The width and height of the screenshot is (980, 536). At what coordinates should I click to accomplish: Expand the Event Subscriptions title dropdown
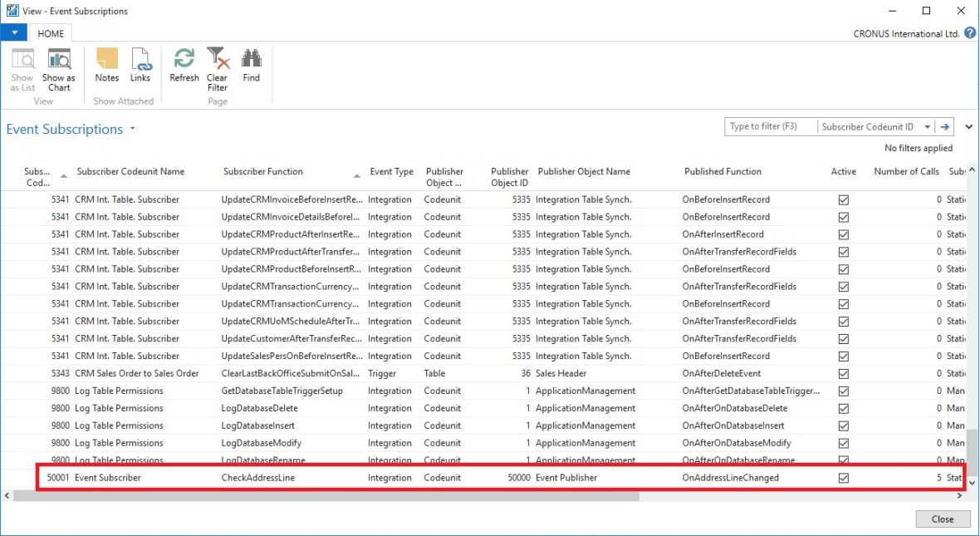[132, 130]
